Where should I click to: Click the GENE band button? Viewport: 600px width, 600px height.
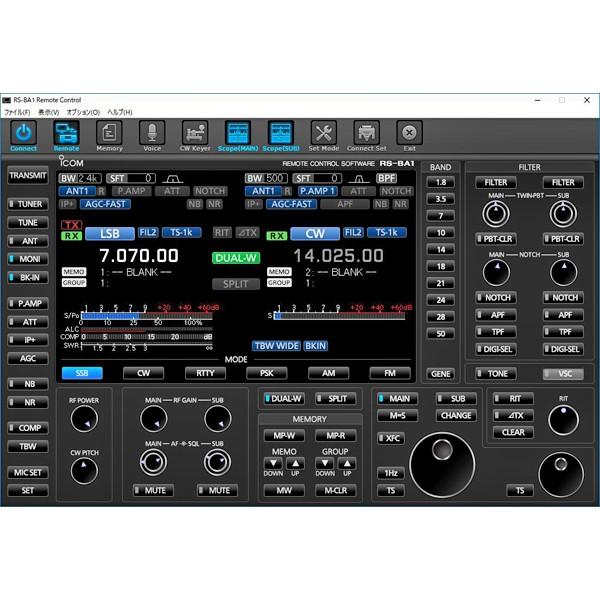pos(440,374)
